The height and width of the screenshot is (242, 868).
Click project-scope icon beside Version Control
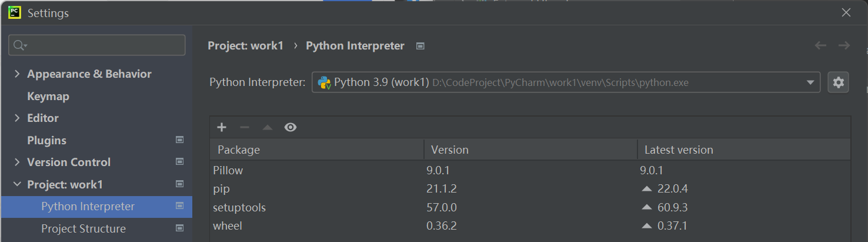coord(180,162)
